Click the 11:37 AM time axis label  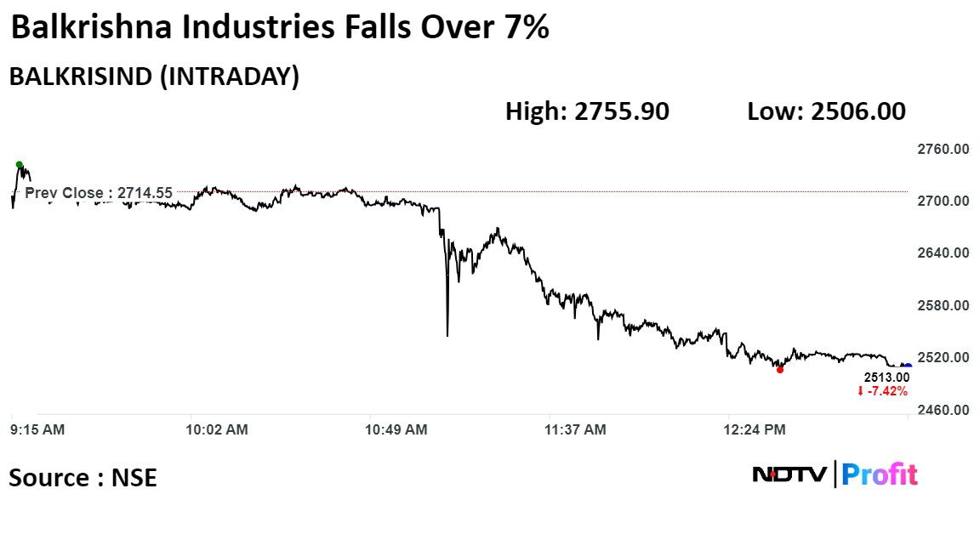coord(576,430)
